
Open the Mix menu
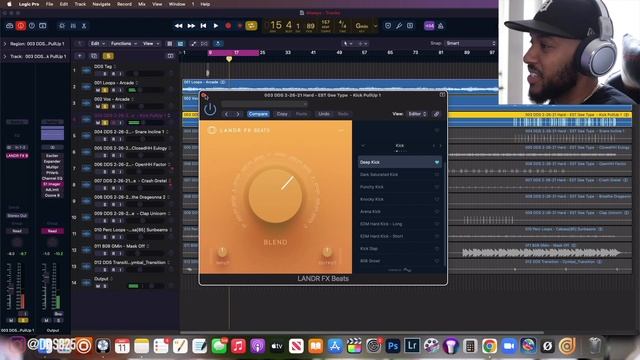point(142,4)
